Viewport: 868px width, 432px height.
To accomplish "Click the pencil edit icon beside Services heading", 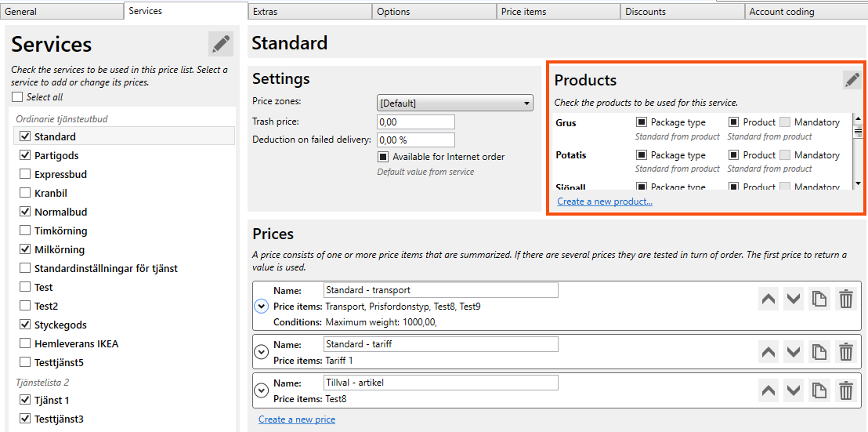I will coord(221,44).
